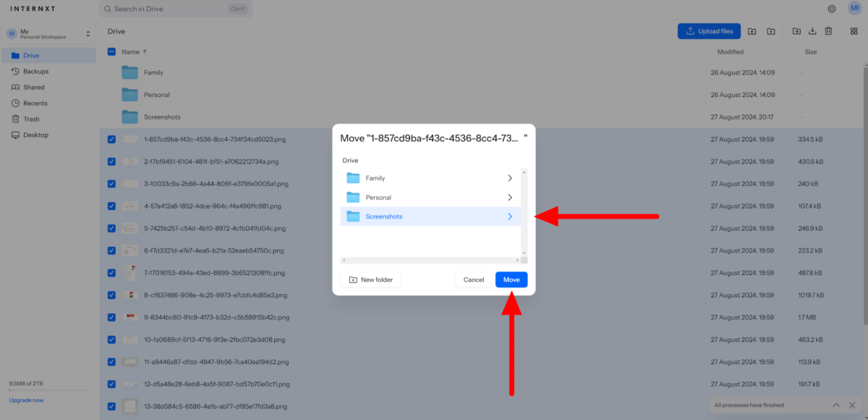Select the upload folder icon
This screenshot has width=868, height=420.
click(x=752, y=31)
